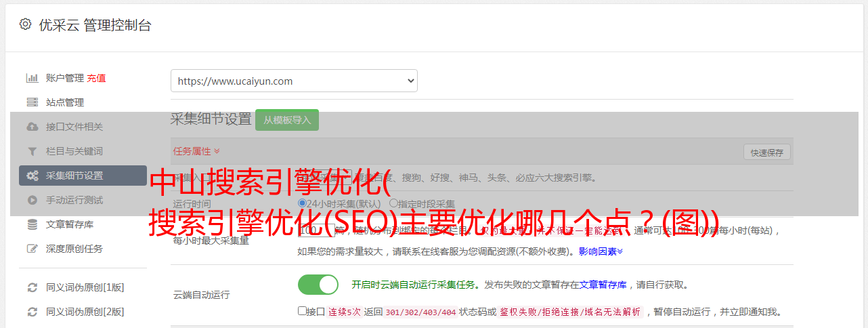868x328 pixels.
Task: Click the red 充值 link
Action: tap(96, 78)
